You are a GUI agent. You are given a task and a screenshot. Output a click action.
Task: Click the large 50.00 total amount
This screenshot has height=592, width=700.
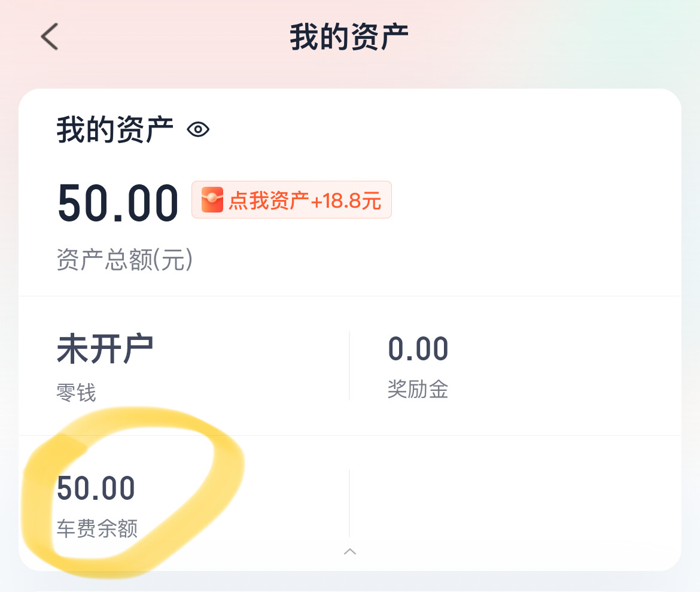pos(118,203)
